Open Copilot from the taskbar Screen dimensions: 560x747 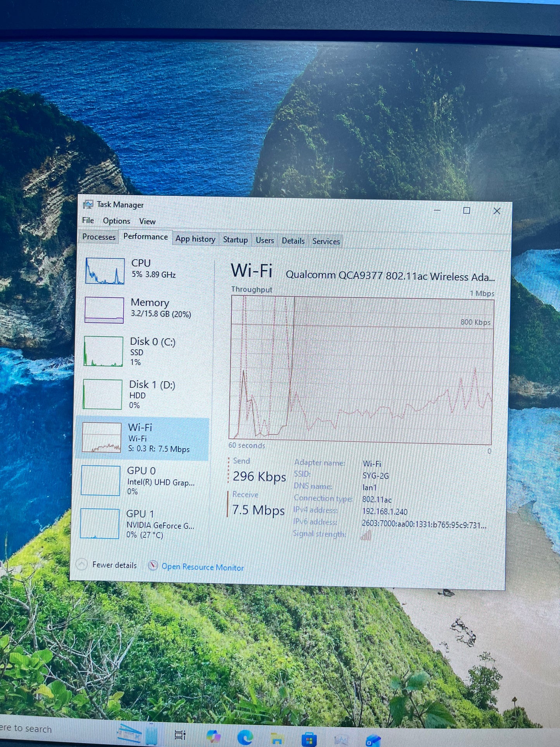point(214,736)
